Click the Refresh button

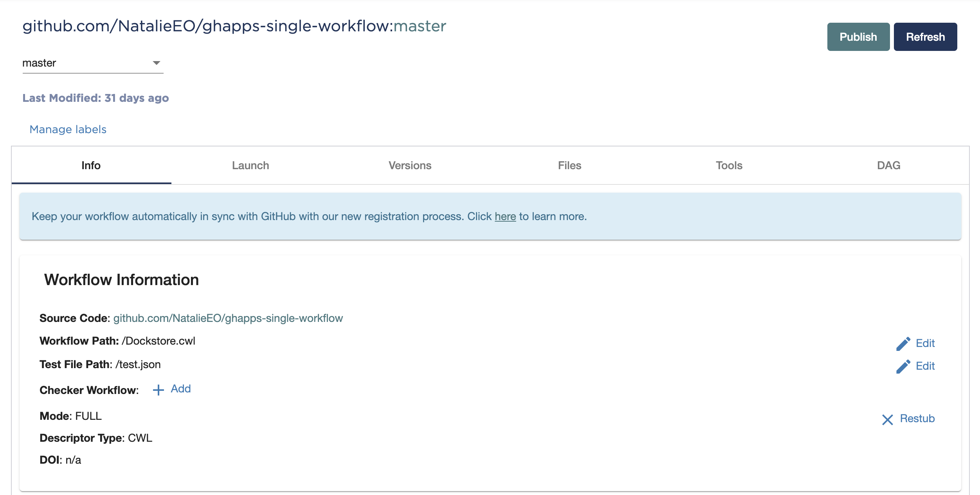(925, 36)
